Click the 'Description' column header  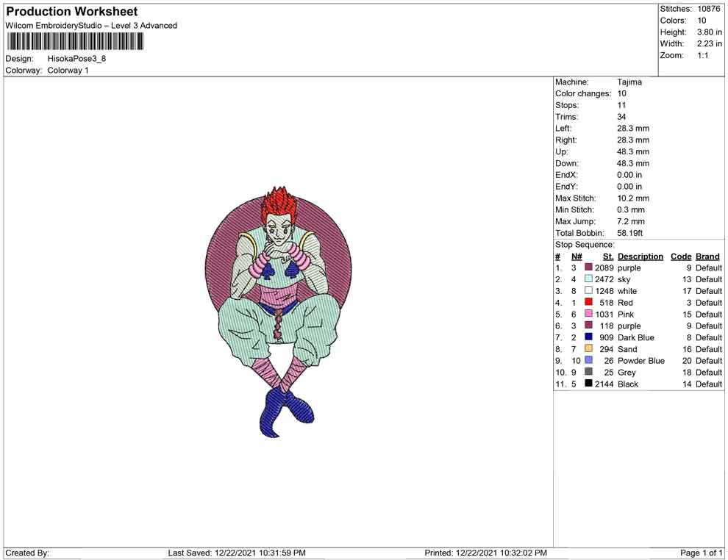640,256
